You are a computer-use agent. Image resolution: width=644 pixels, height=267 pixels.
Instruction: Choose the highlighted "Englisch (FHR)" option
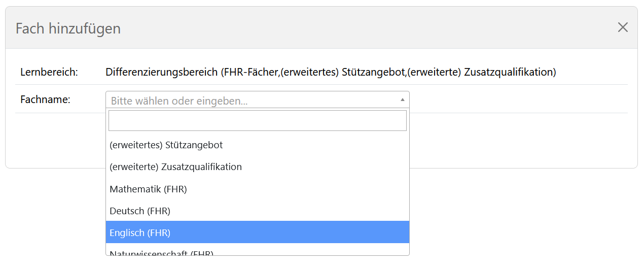click(x=140, y=233)
